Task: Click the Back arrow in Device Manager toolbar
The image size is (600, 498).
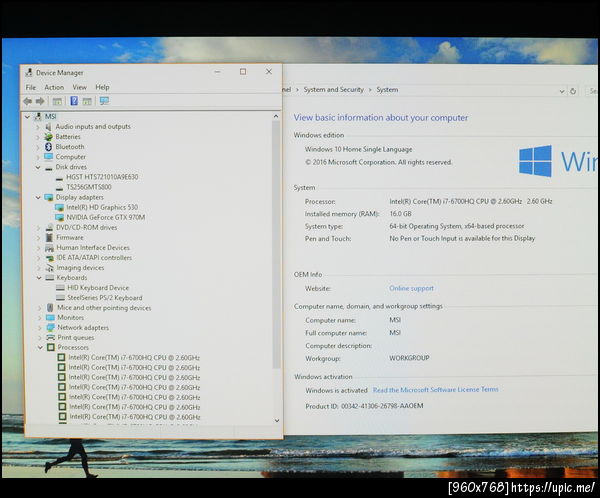Action: pos(28,101)
